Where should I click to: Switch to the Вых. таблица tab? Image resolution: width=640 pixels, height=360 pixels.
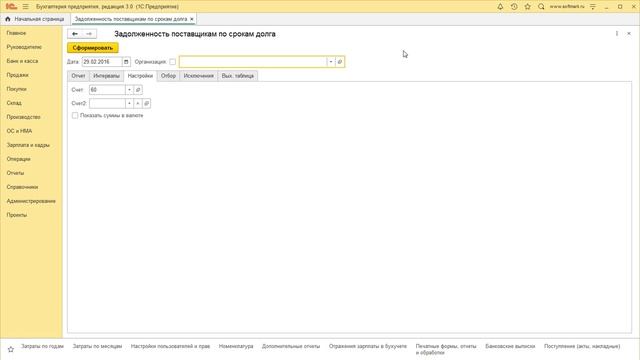(238, 76)
